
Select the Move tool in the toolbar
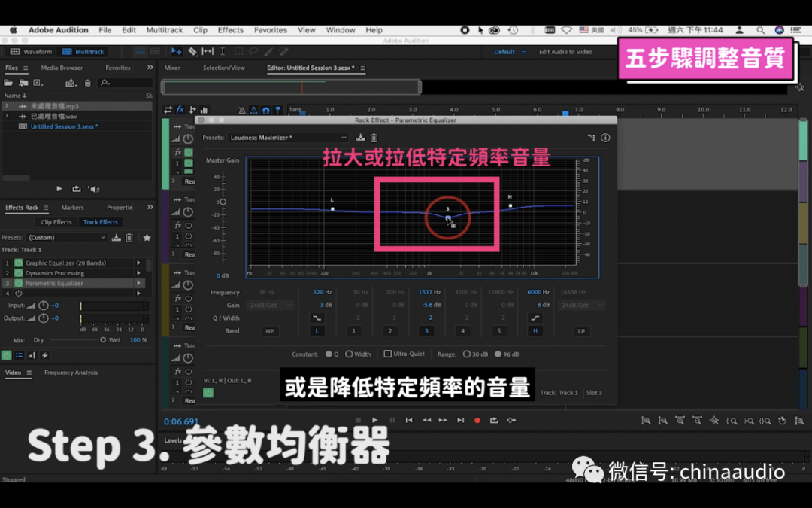[176, 52]
